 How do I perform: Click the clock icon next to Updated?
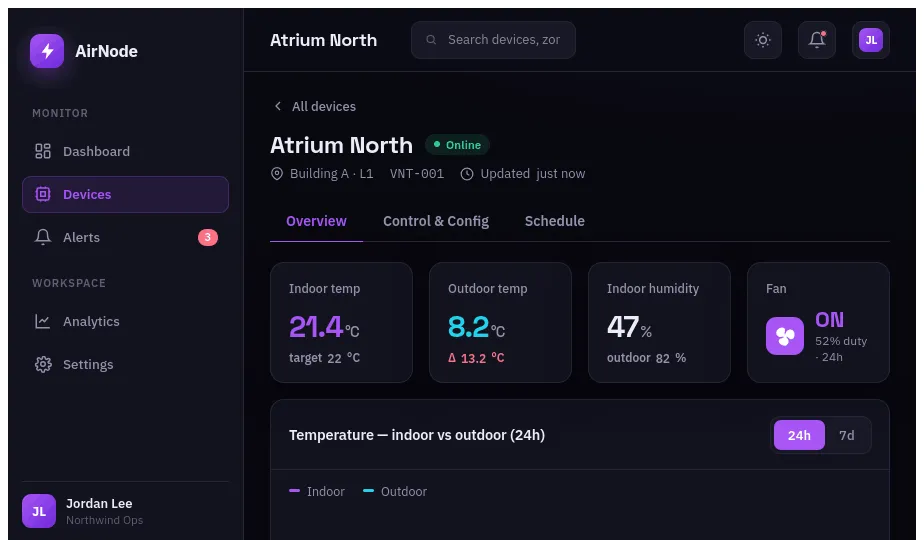467,174
